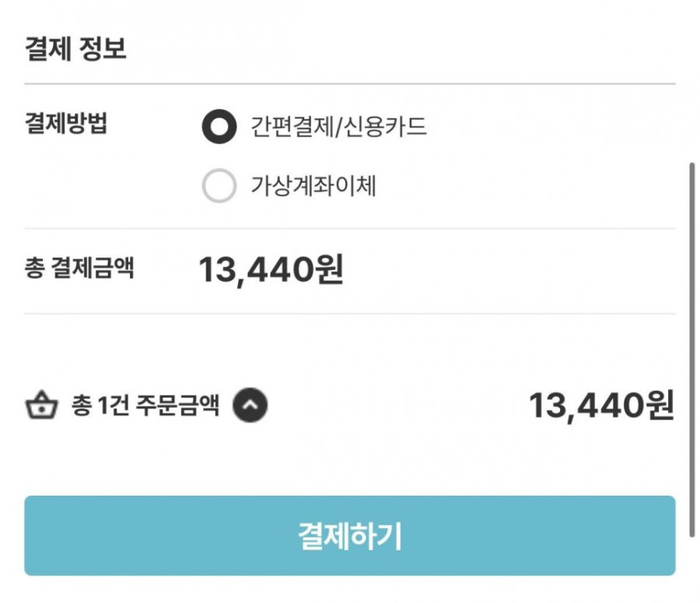The width and height of the screenshot is (700, 603).
Task: Choose the 가상계좌이체 radio button
Action: [x=220, y=186]
